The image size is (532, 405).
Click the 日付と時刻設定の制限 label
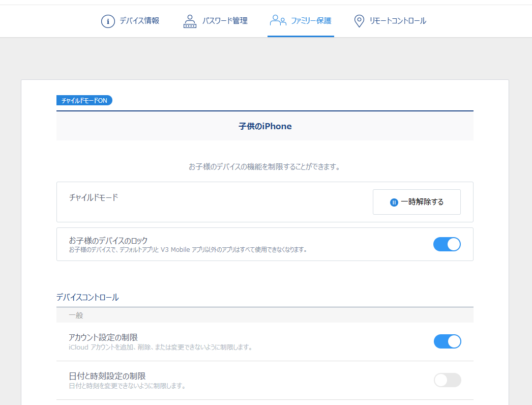click(x=107, y=376)
